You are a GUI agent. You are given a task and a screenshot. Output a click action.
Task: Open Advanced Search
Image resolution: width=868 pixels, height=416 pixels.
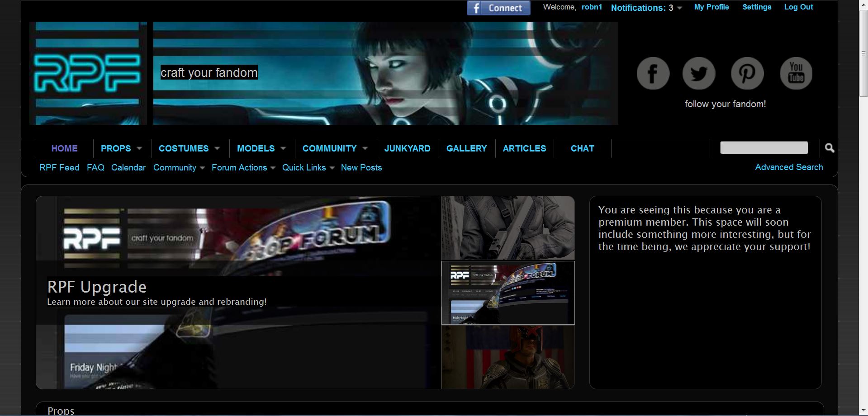(x=789, y=167)
